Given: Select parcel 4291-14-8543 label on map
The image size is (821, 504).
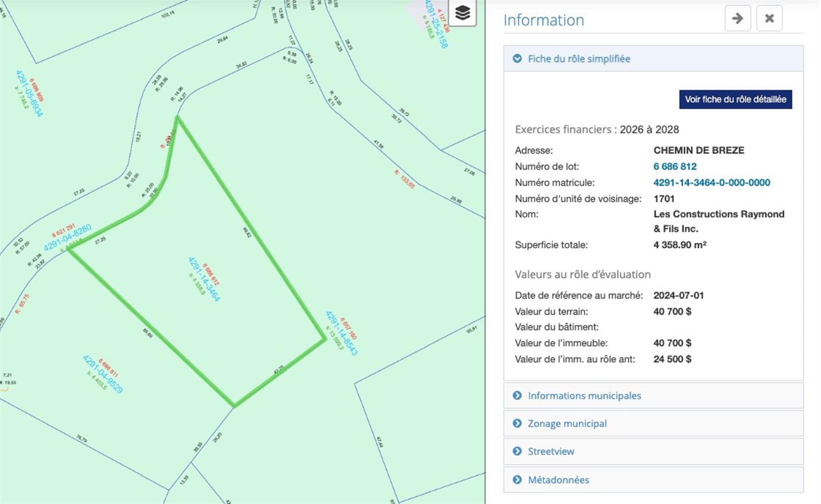Looking at the screenshot, I should point(341,333).
